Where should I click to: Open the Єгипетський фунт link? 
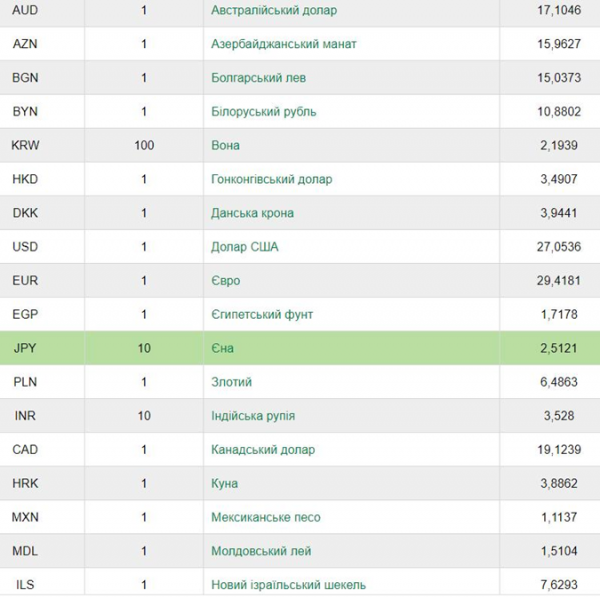coord(262,314)
